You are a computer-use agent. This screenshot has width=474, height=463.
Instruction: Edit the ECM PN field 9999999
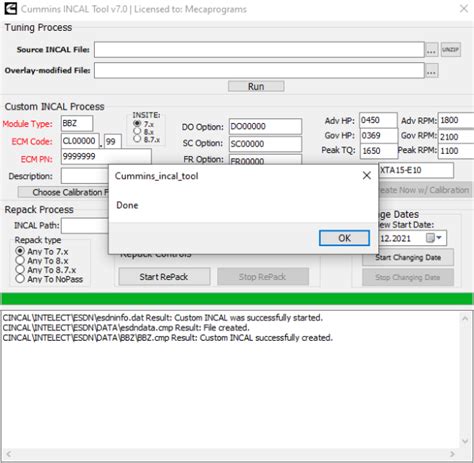(106, 157)
